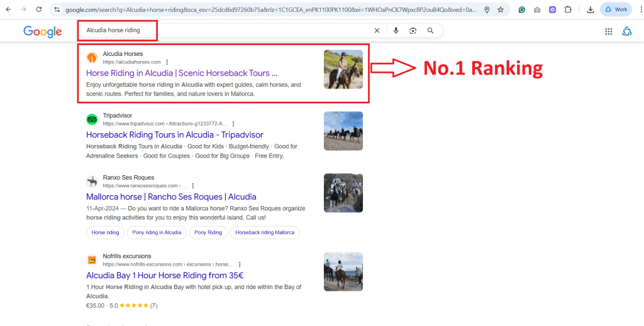
Task: Open the browser extensions puzzle icon
Action: click(x=568, y=10)
